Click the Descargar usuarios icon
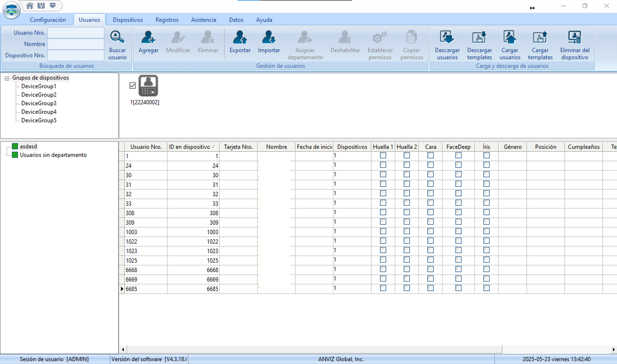Viewport: 617px width, 364px height. pos(447,37)
